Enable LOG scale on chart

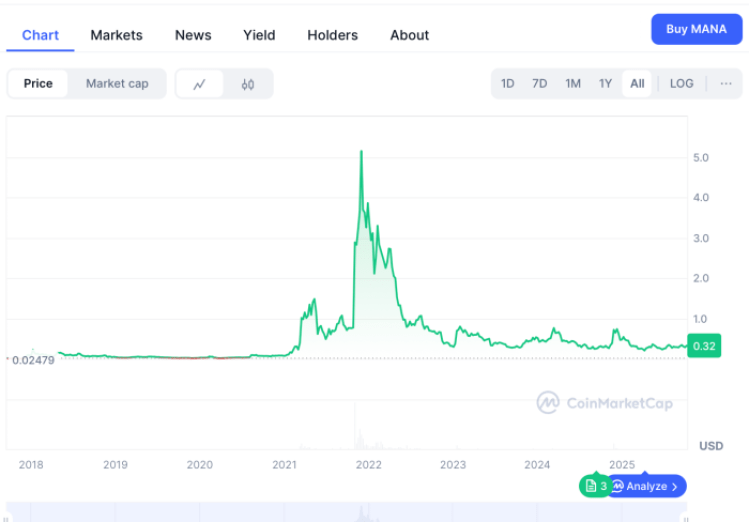(681, 83)
